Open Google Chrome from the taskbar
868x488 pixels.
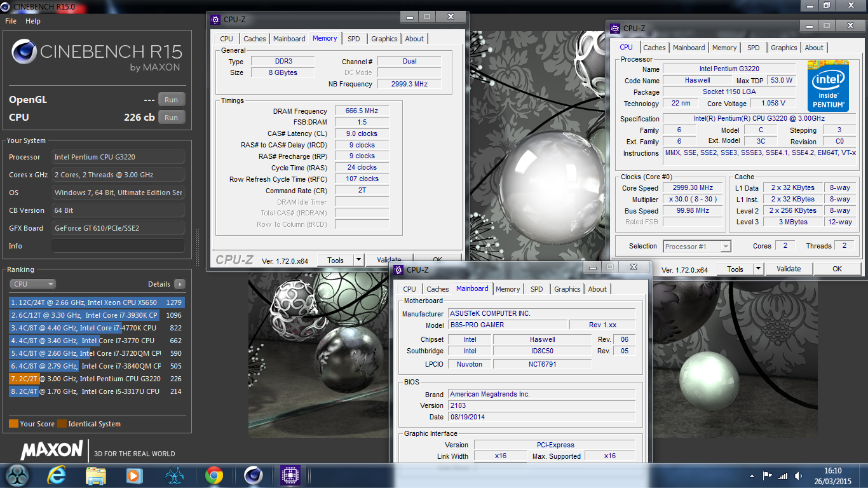pos(214,475)
